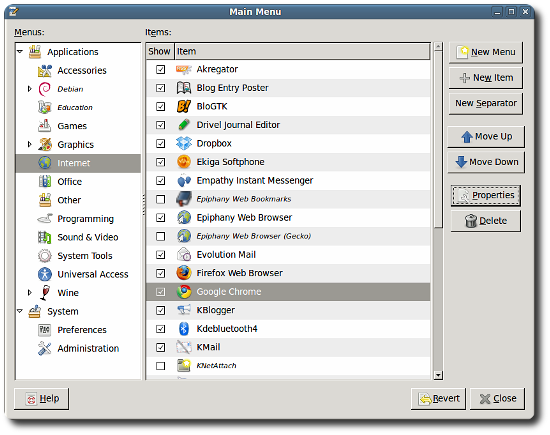Click the Universal Access icon
Viewport: 550px width, 435px height.
pyautogui.click(x=45, y=274)
